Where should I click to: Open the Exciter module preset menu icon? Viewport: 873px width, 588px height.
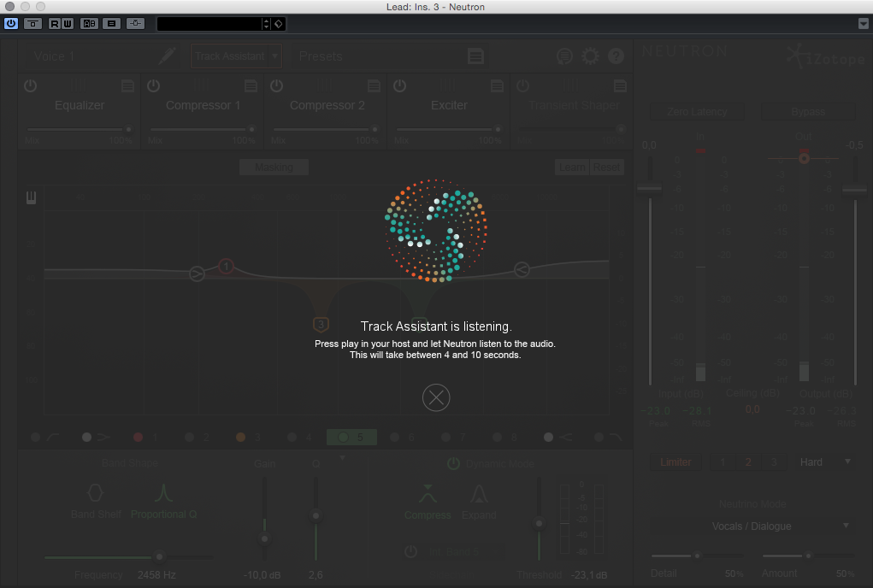497,85
